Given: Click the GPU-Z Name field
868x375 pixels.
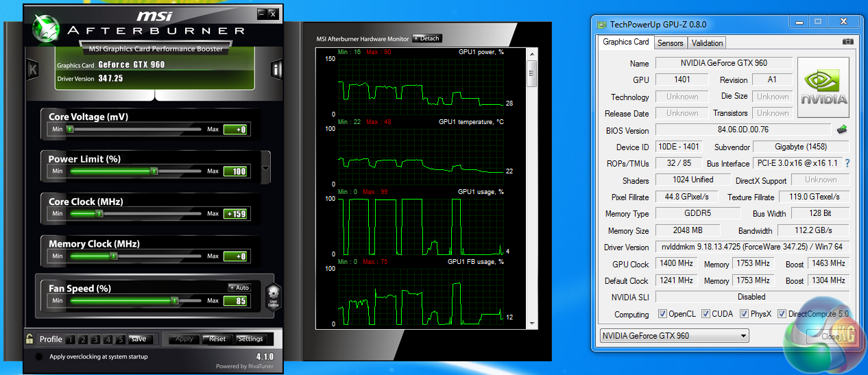Looking at the screenshot, I should [723, 63].
